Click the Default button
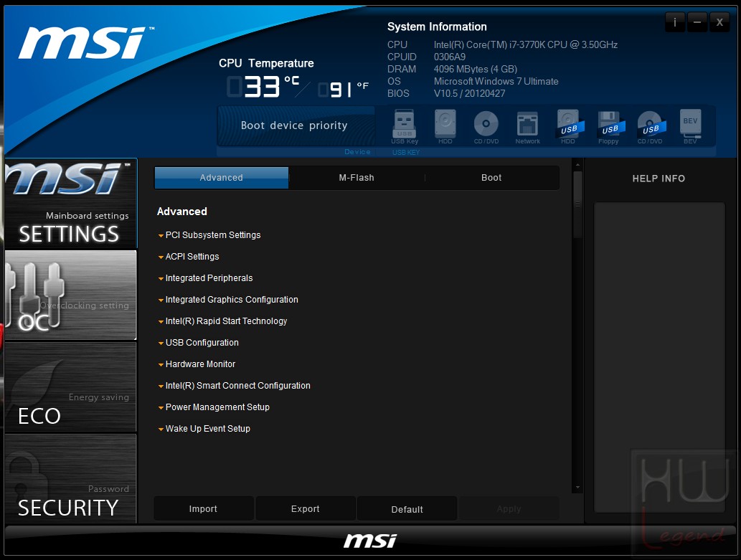The height and width of the screenshot is (560, 741). (407, 509)
